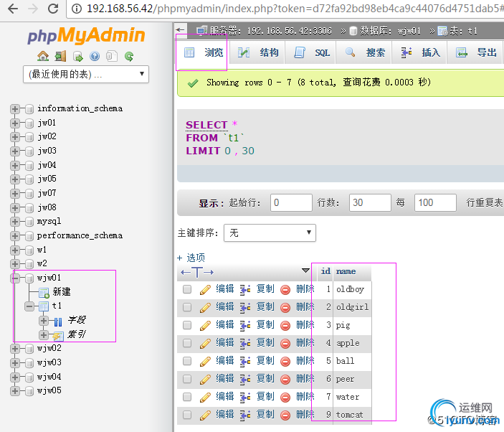Open phpMyAdmin documentation help icon
Image resolution: width=504 pixels, height=432 pixels.
[95, 56]
